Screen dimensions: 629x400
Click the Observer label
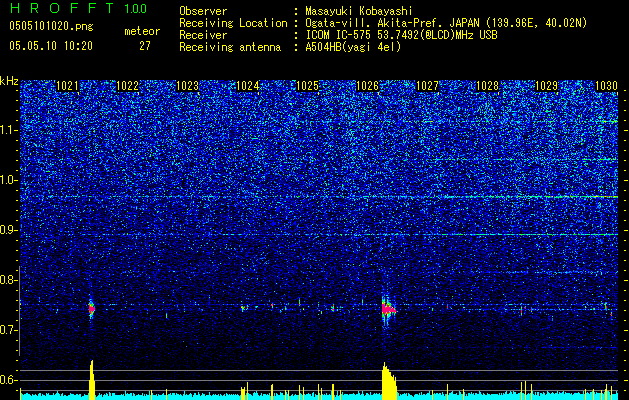(203, 11)
